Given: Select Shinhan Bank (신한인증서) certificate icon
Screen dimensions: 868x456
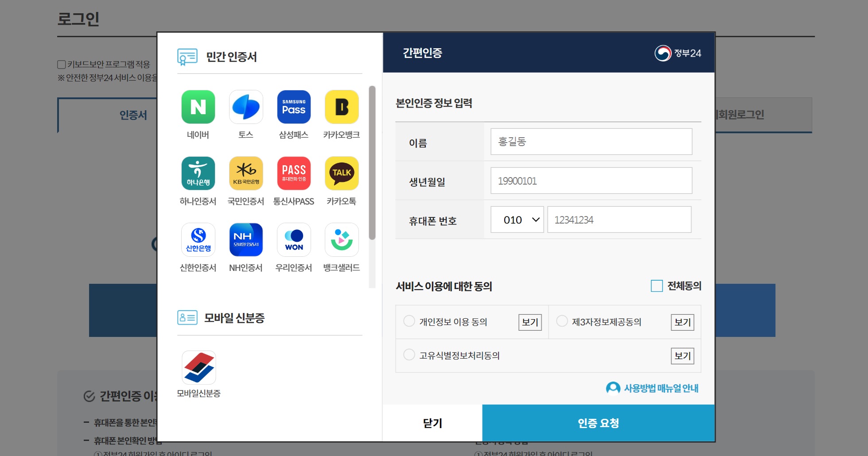Looking at the screenshot, I should click(x=198, y=240).
